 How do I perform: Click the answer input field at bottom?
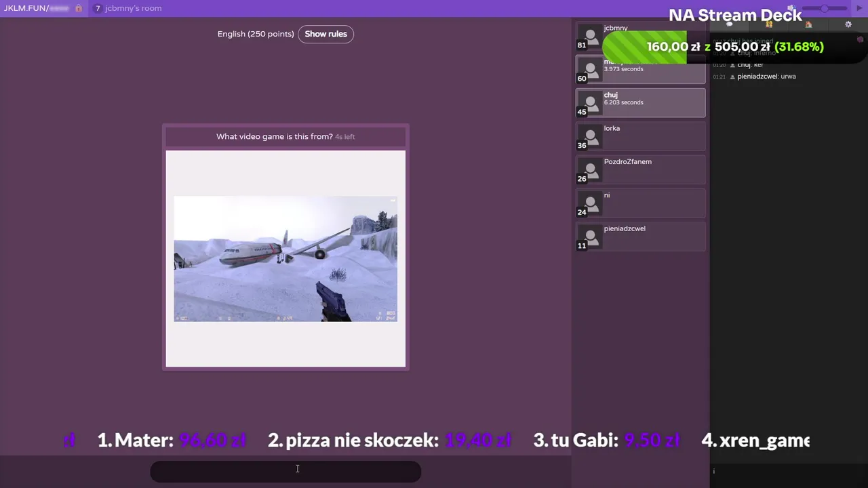click(285, 472)
